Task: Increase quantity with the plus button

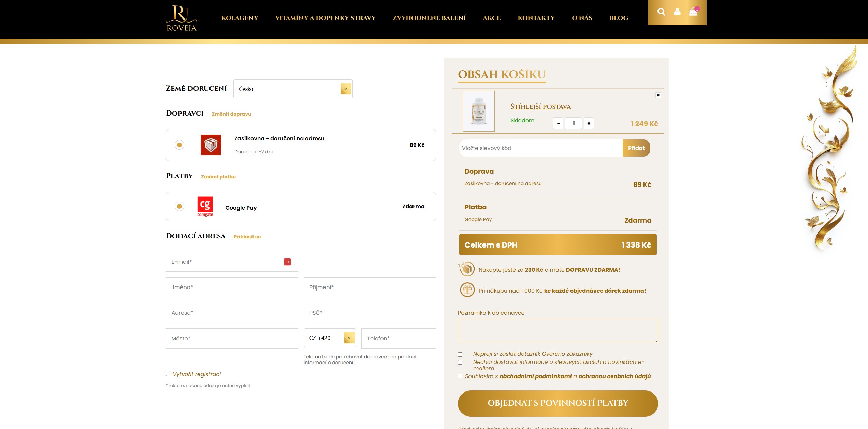Action: (x=589, y=123)
